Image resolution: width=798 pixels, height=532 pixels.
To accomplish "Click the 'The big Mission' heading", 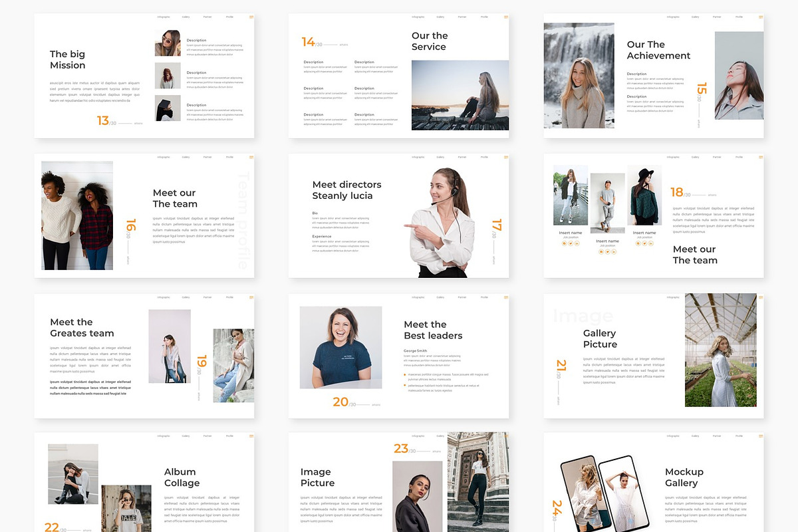I will point(68,60).
